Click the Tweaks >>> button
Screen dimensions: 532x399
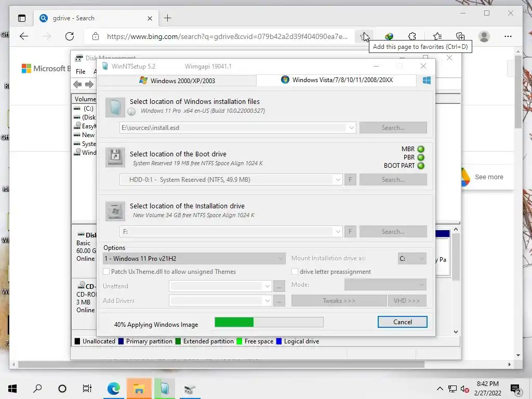click(339, 301)
